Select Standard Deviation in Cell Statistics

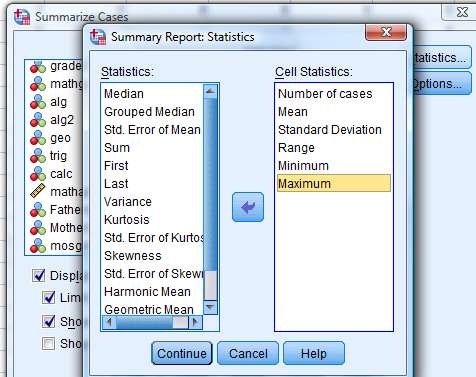click(x=330, y=130)
